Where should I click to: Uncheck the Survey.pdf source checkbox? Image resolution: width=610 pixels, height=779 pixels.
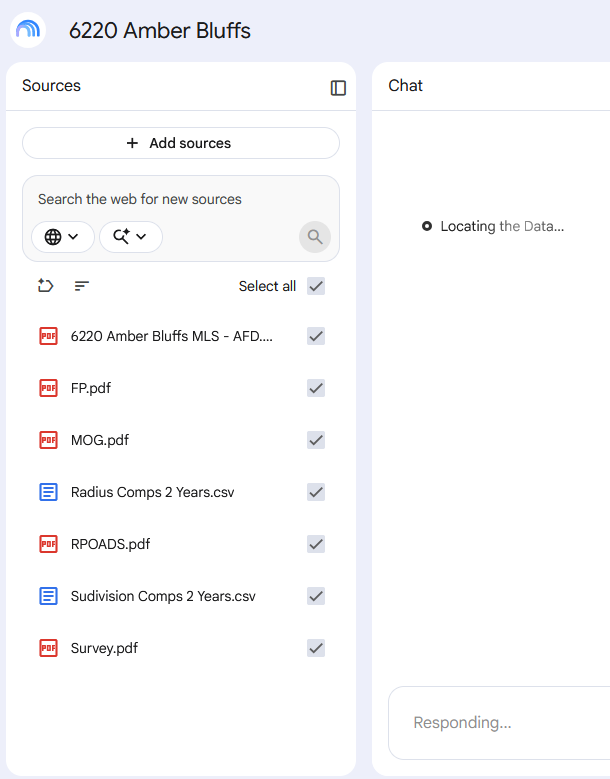(x=316, y=648)
